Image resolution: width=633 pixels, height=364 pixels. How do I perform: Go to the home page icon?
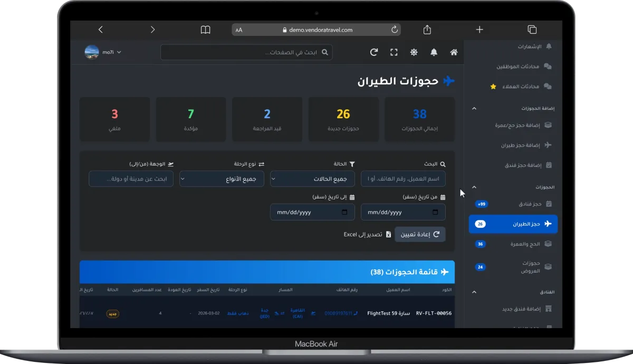(454, 52)
